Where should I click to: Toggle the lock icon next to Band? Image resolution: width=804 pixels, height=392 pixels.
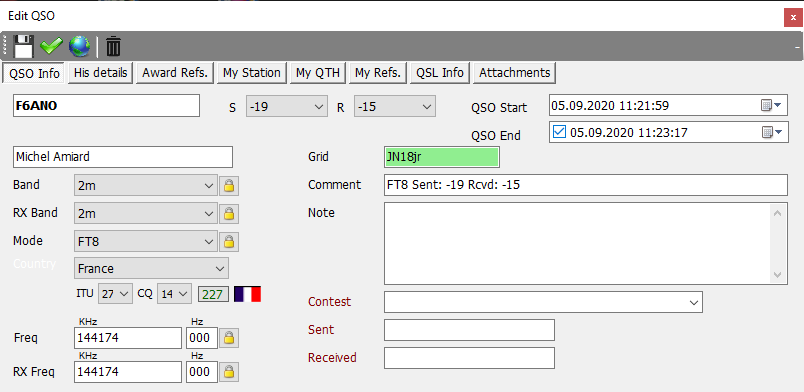click(229, 186)
